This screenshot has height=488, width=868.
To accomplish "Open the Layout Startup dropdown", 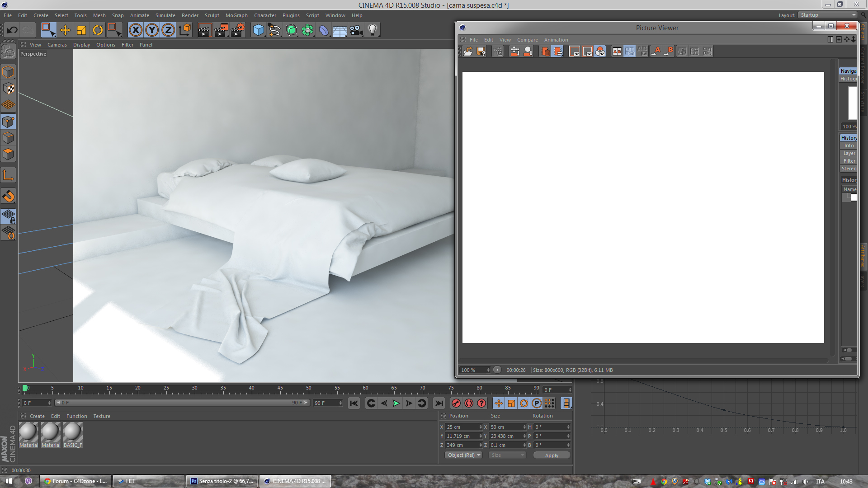I will tap(828, 15).
